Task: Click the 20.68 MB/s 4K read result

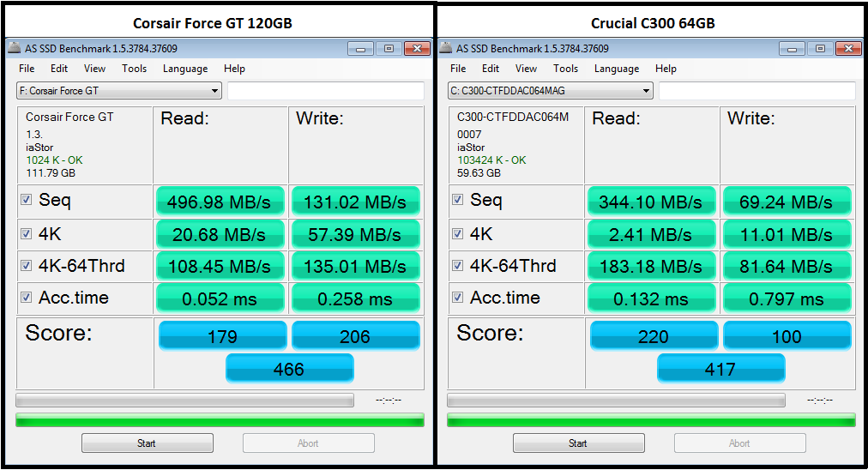Action: (x=220, y=235)
